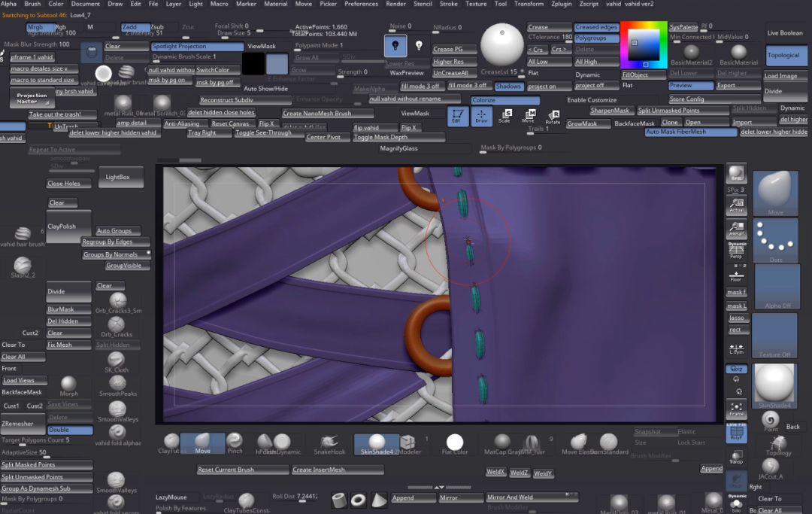Click the Auto Groups button
812x514 pixels.
(119, 231)
